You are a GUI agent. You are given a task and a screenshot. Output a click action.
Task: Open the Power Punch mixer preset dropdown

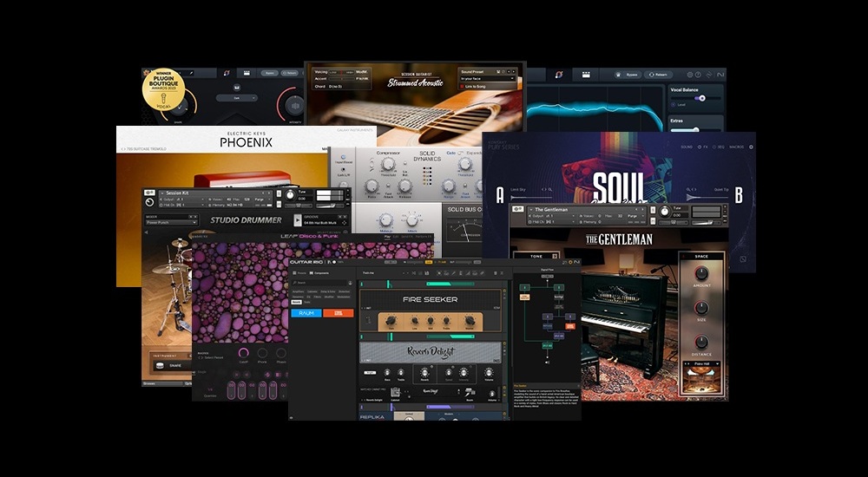[x=172, y=222]
